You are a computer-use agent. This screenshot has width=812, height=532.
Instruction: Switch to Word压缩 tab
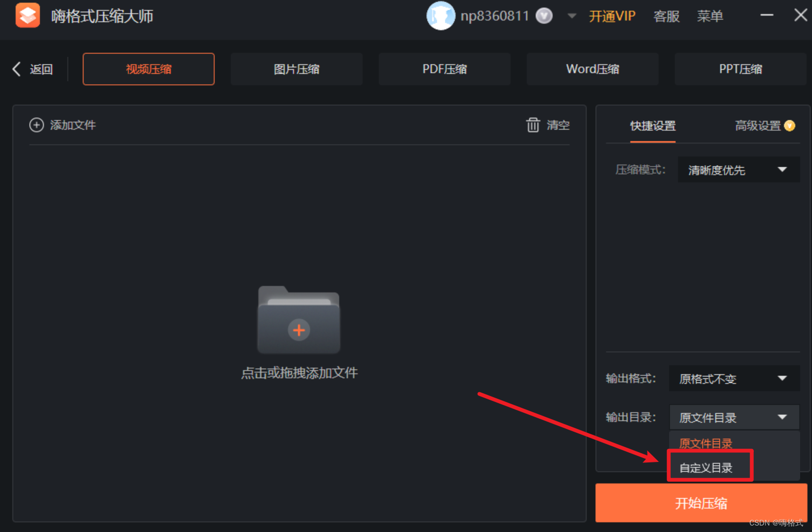tap(593, 69)
